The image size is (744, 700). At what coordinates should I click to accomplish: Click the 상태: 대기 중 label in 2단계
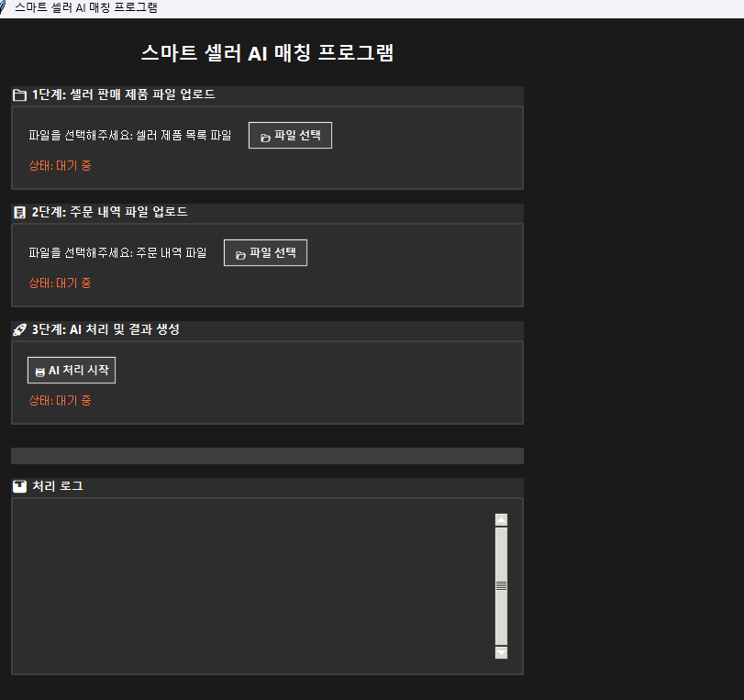[x=61, y=283]
